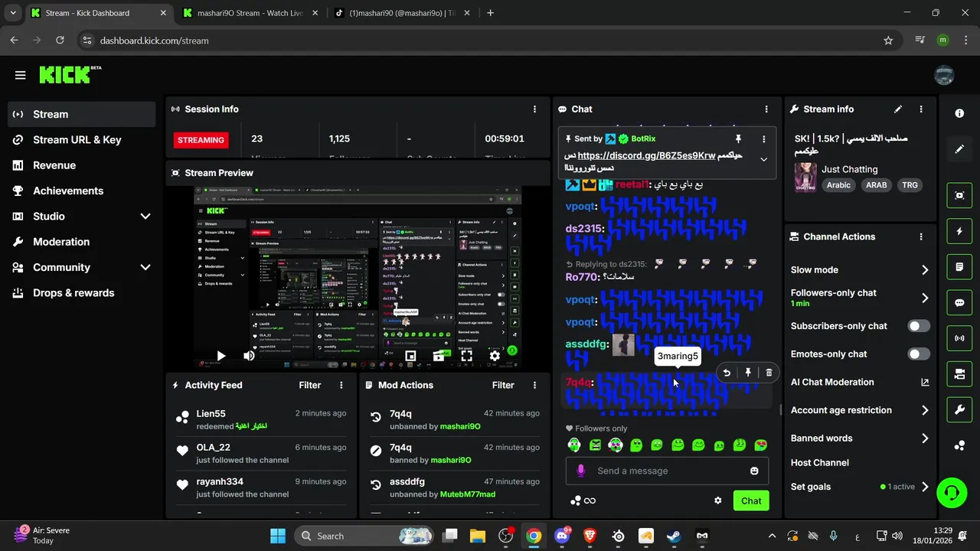This screenshot has width=980, height=551.
Task: Open Chat panel options menu
Action: pyautogui.click(x=766, y=109)
